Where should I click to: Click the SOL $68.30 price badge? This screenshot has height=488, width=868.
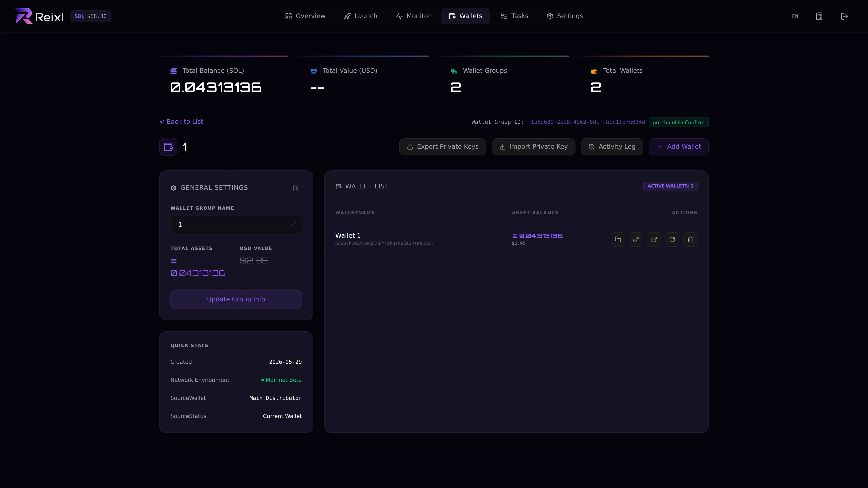click(91, 16)
